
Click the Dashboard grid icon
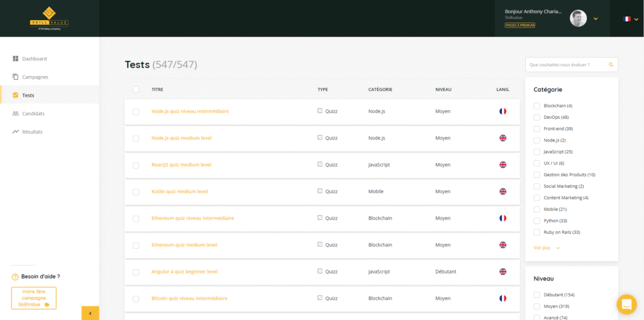pos(16,58)
